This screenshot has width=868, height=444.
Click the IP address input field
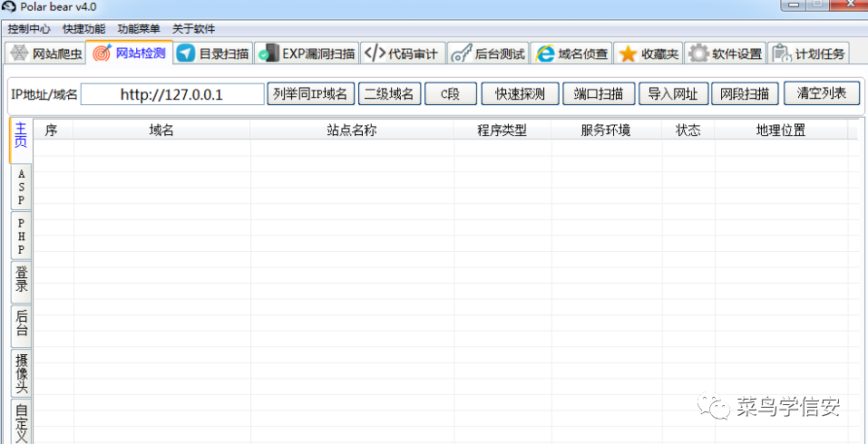(x=171, y=95)
